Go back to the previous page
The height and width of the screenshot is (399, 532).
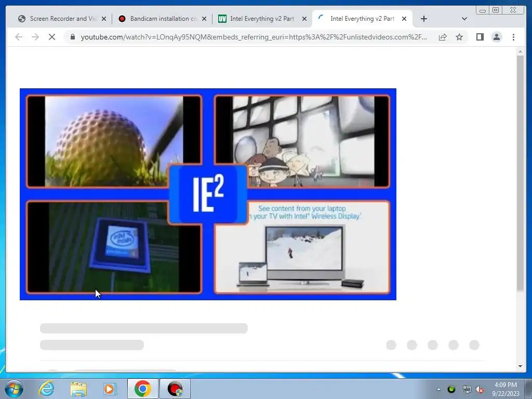tap(19, 37)
